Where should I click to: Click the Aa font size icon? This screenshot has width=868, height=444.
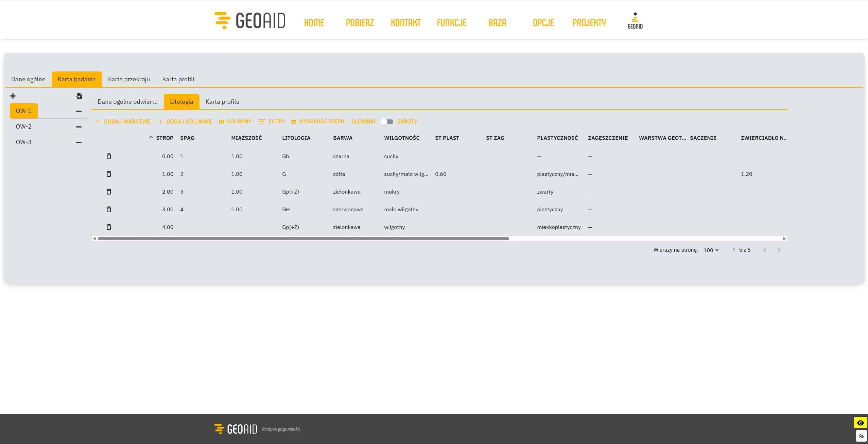click(861, 436)
